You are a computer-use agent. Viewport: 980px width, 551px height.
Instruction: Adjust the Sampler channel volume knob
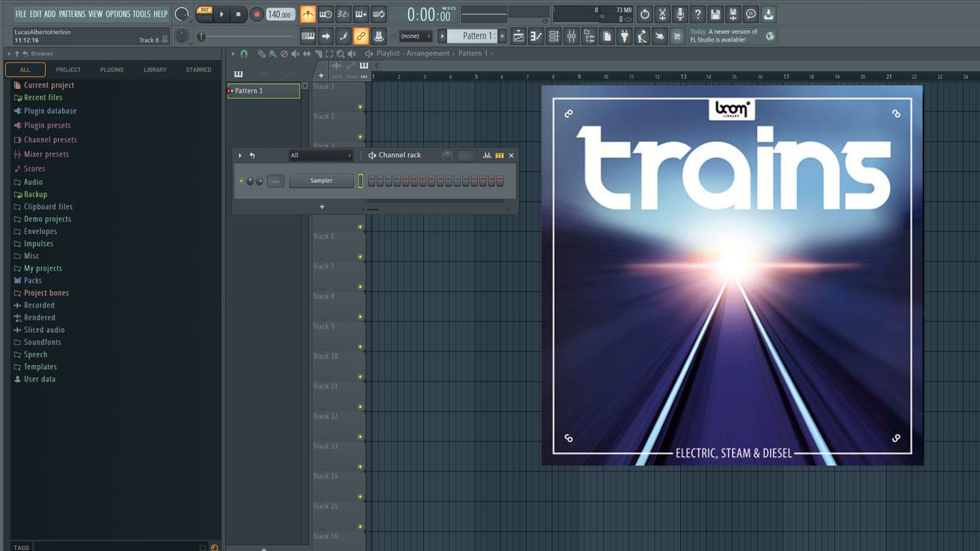tap(259, 181)
